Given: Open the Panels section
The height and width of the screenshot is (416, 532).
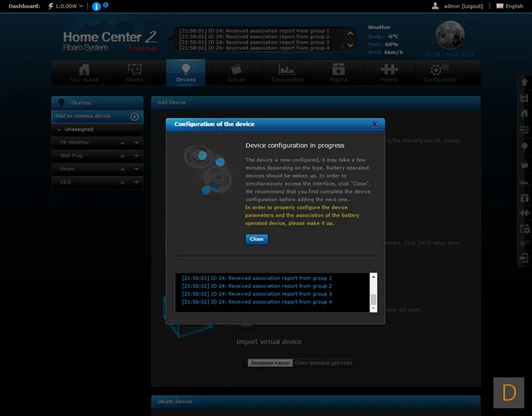Looking at the screenshot, I should [389, 73].
